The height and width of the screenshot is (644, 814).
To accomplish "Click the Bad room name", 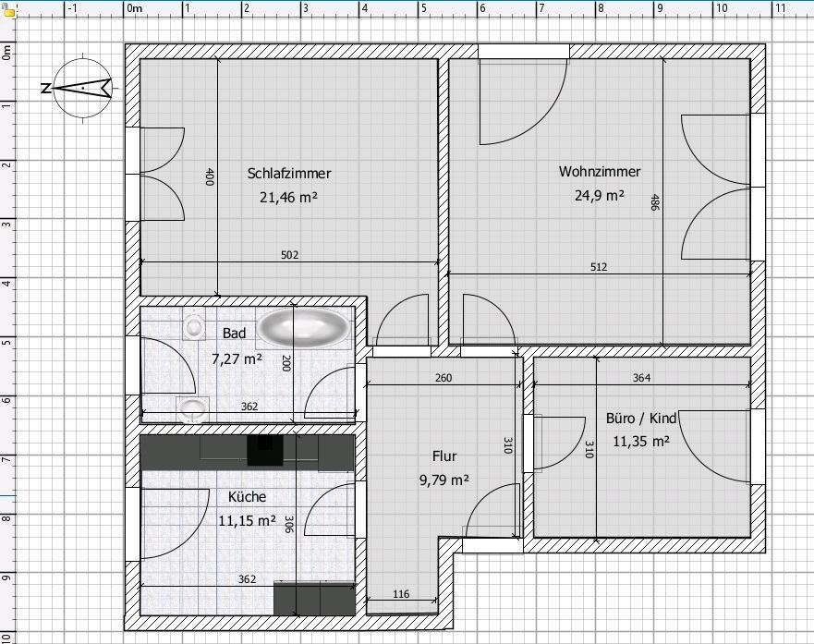I will (x=234, y=334).
